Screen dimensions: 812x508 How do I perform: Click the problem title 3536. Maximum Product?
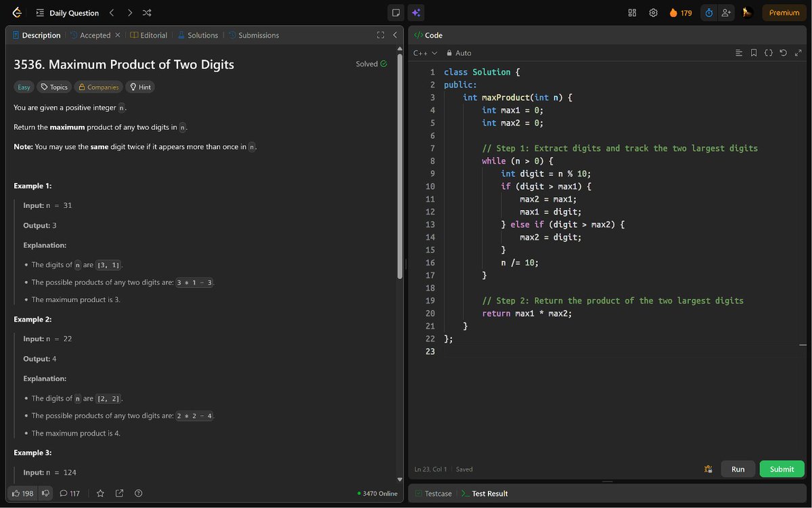(x=124, y=64)
